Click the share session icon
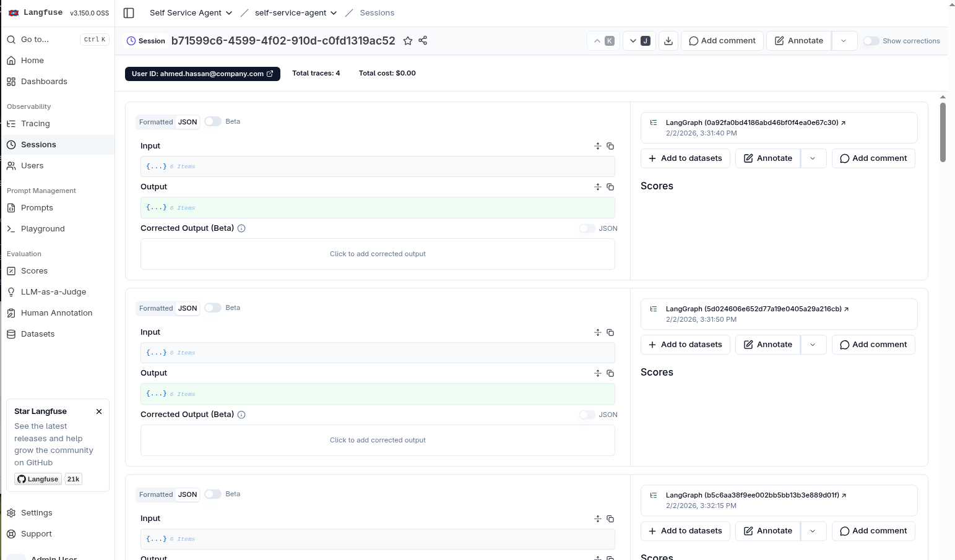 click(423, 41)
